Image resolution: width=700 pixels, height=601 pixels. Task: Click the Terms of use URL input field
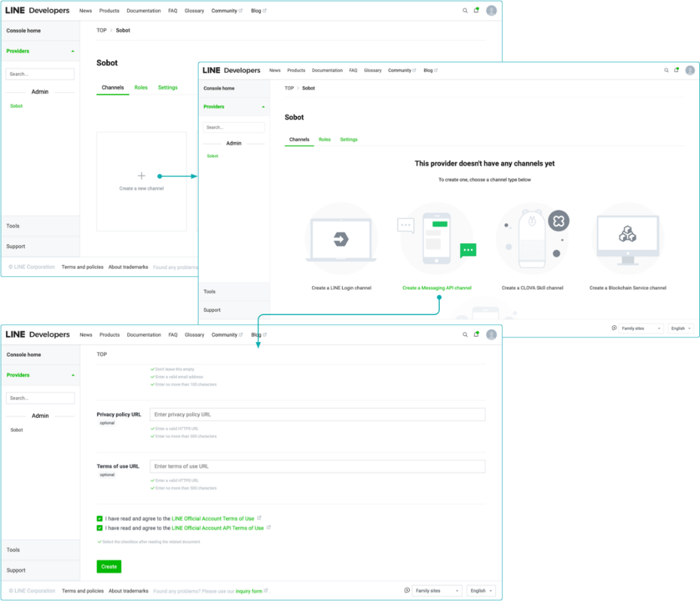(x=317, y=467)
